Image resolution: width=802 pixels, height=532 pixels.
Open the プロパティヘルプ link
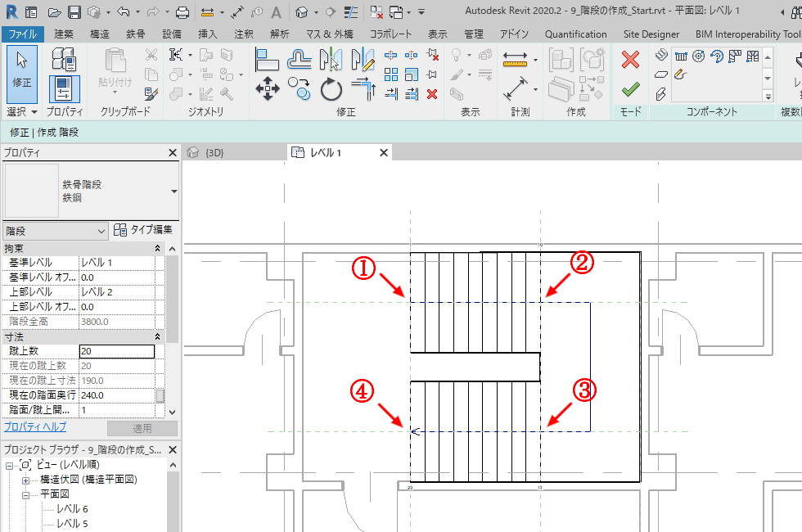[35, 426]
